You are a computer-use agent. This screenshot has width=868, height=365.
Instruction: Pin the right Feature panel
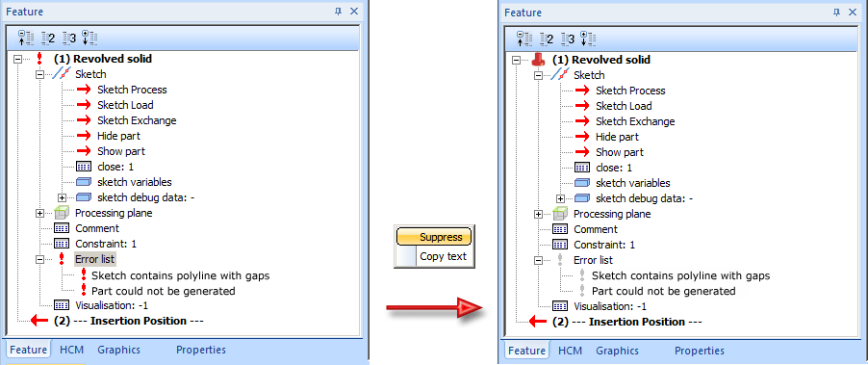837,13
